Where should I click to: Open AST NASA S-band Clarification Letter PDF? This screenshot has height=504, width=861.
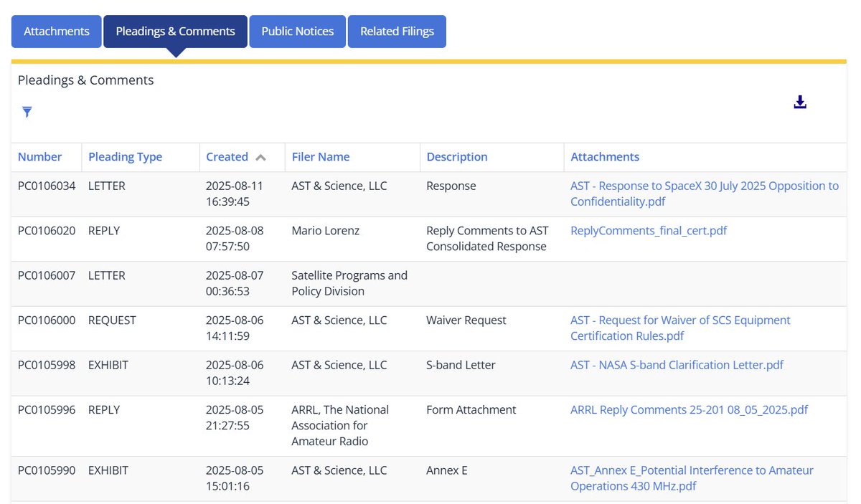(677, 365)
